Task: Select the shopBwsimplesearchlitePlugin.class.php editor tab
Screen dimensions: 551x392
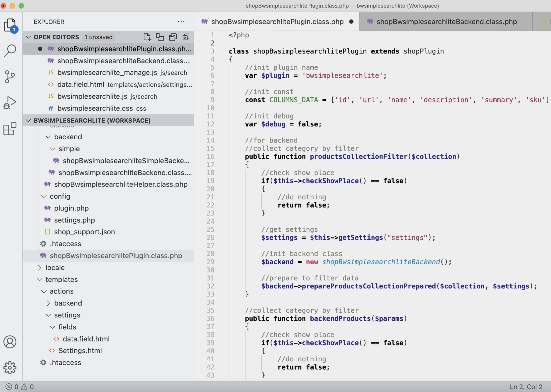Action: 277,22
